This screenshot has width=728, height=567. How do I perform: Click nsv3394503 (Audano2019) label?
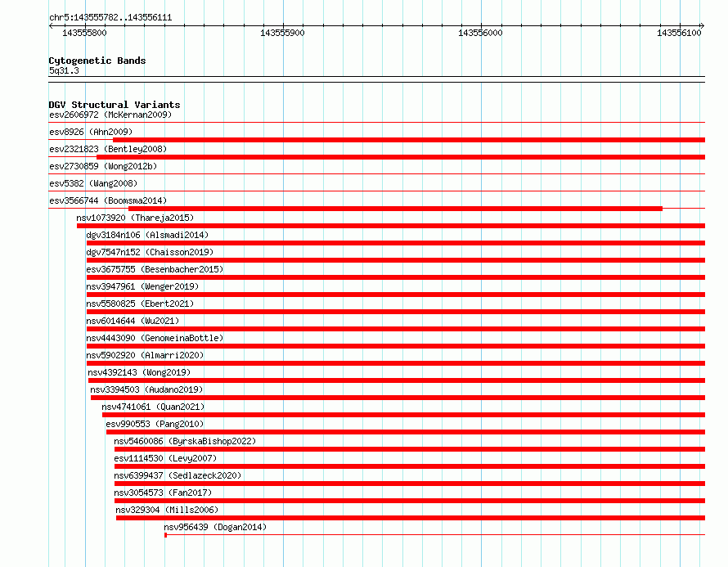click(146, 389)
